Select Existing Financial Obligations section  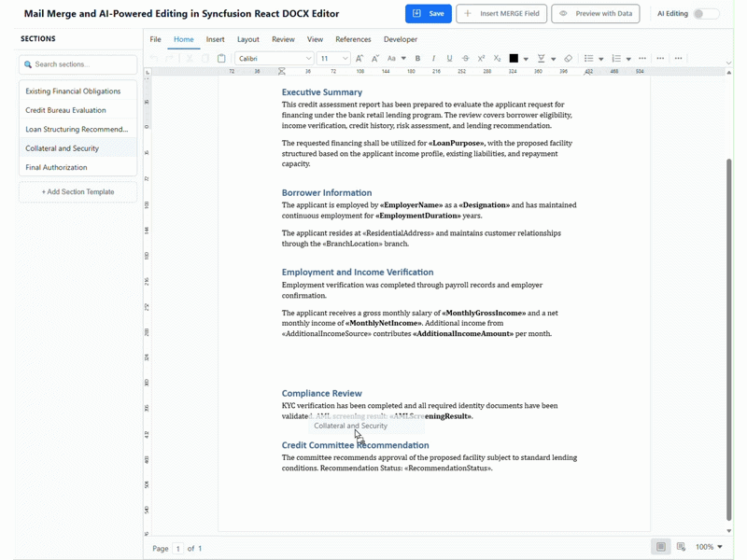(x=78, y=91)
